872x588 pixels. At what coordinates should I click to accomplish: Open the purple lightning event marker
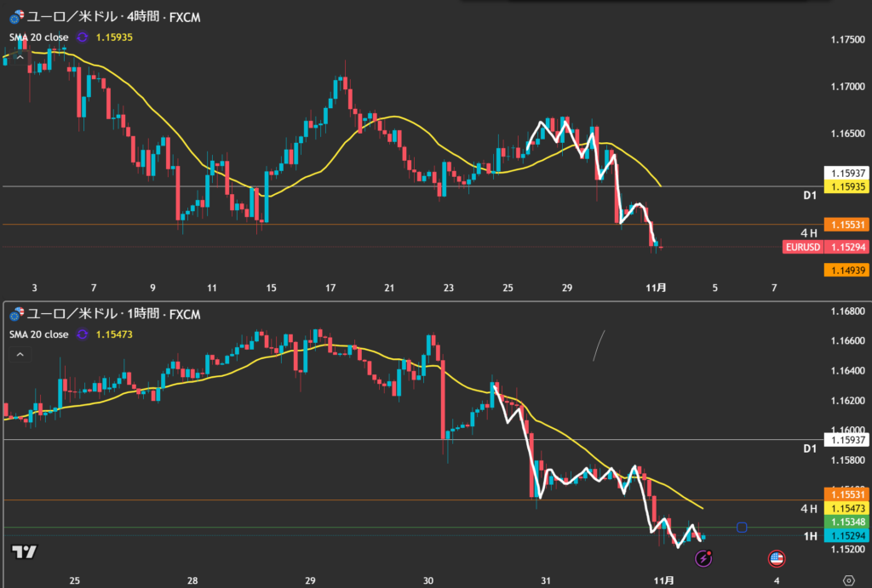click(703, 558)
